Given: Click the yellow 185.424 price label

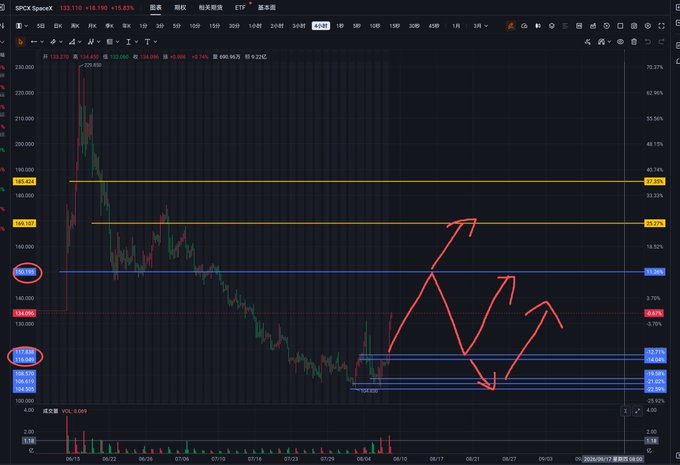Looking at the screenshot, I should [x=24, y=181].
